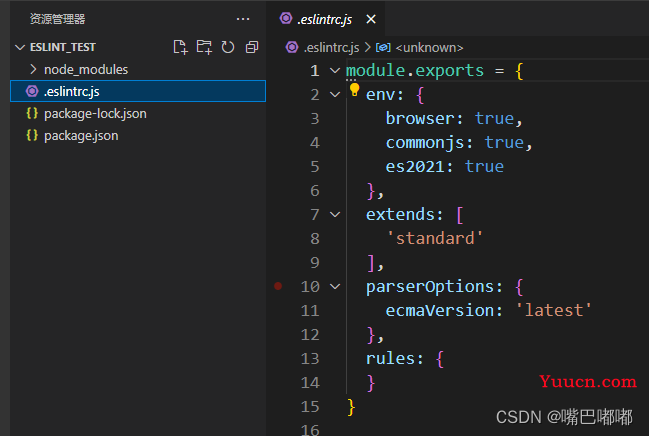Open explorer more actions ellipsis menu

tap(243, 19)
